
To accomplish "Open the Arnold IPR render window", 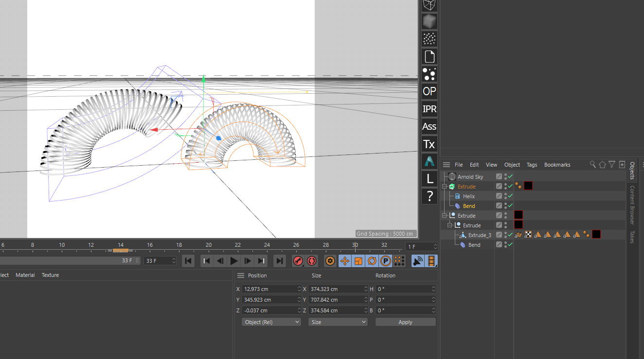I will pos(429,109).
